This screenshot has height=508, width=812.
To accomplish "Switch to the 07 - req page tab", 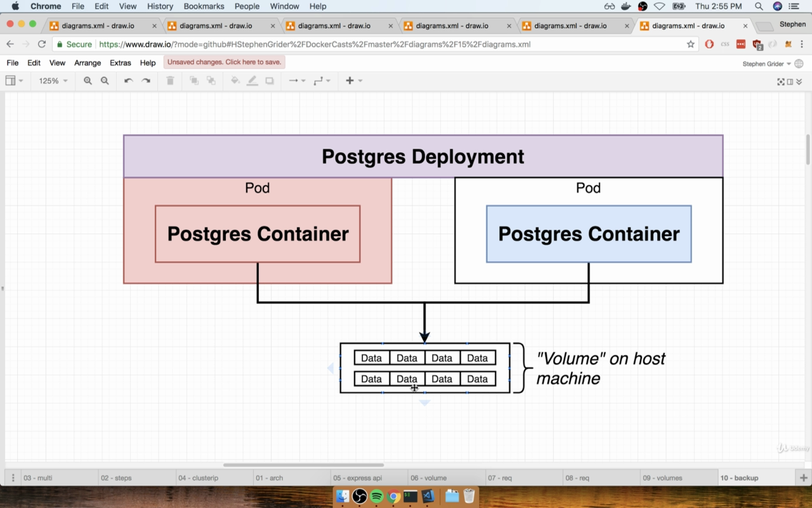I will 523,478.
